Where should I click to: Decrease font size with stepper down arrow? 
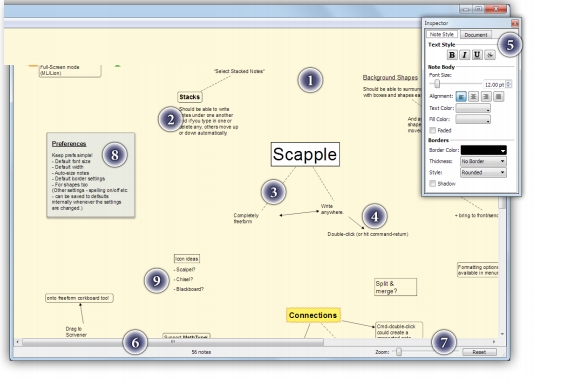(509, 86)
